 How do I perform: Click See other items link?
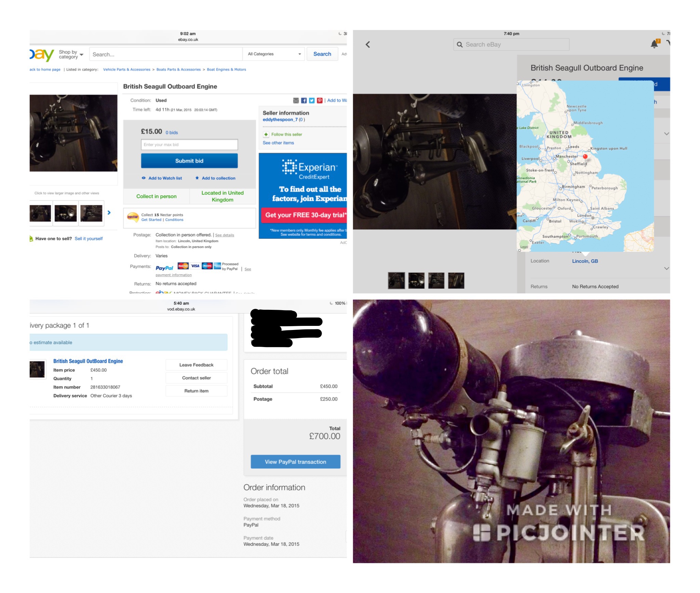point(278,143)
